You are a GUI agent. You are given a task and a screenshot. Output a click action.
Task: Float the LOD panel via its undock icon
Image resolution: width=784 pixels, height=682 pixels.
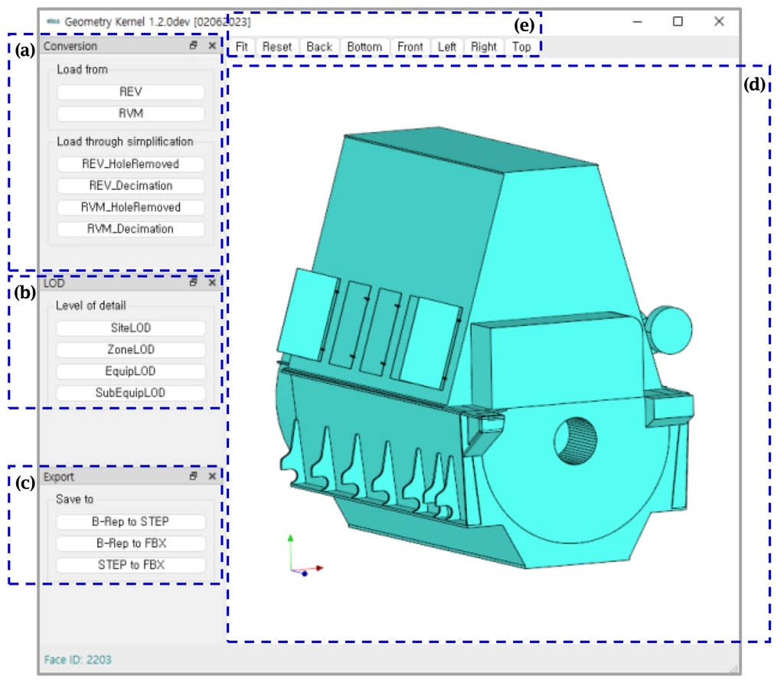pos(194,282)
